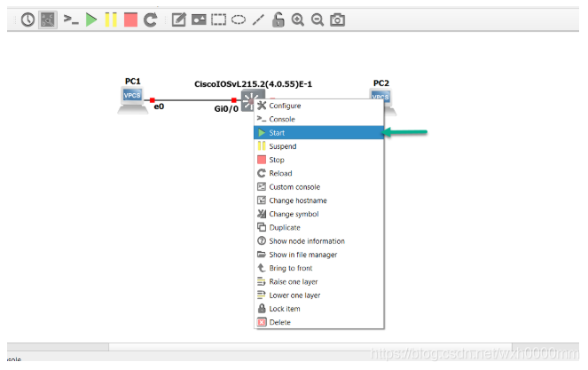Select Bring to front menu entry
Screen dimensions: 588x370
[318, 268]
